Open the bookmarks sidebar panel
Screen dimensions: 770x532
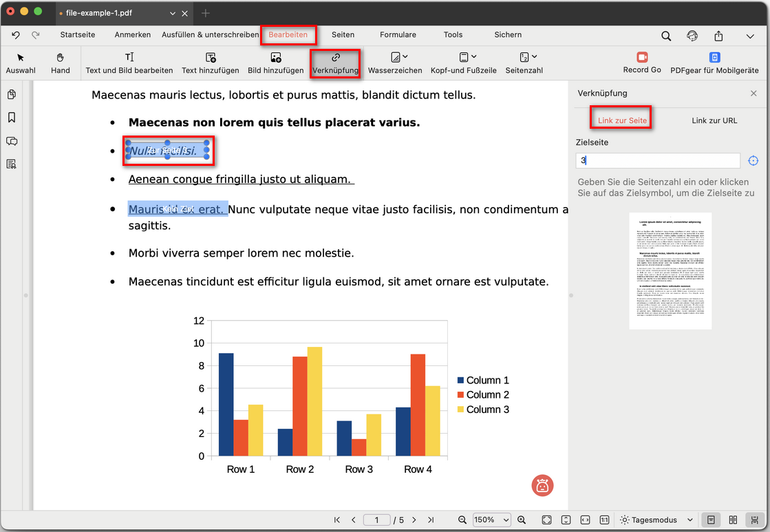pyautogui.click(x=12, y=118)
